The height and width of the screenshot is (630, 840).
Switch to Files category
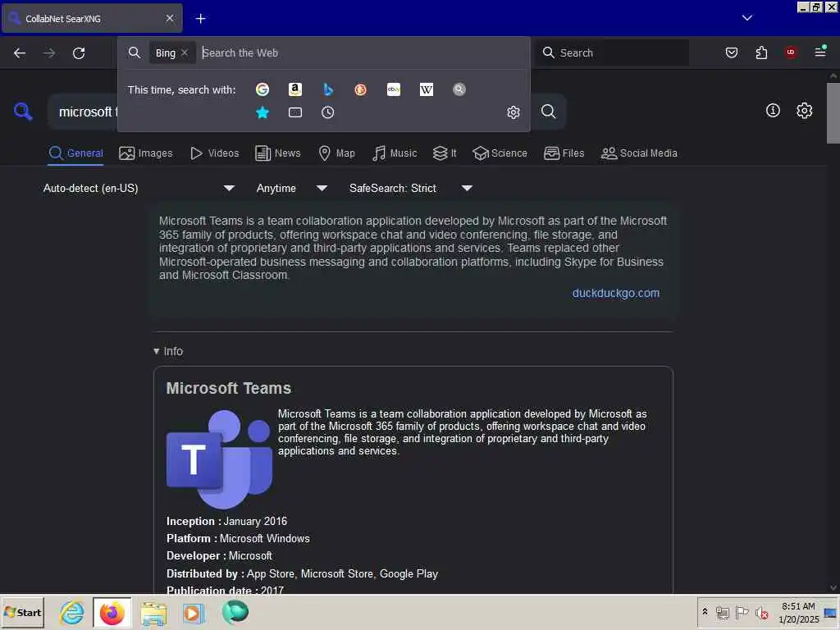click(x=564, y=153)
